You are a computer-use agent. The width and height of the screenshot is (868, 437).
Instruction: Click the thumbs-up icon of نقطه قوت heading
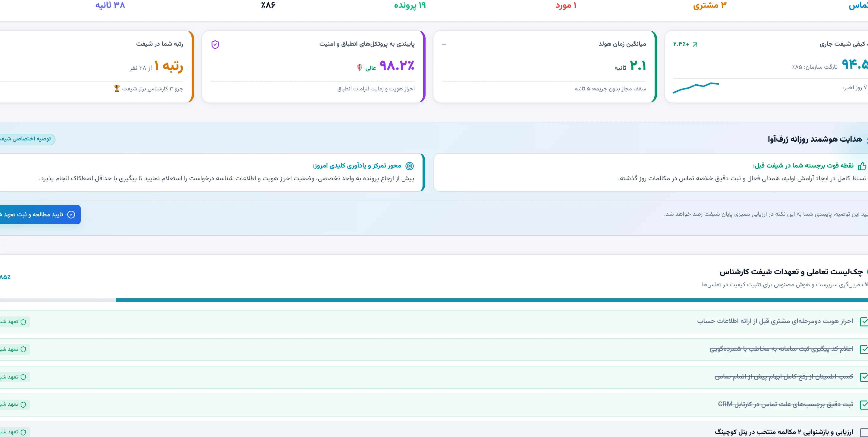tap(862, 166)
